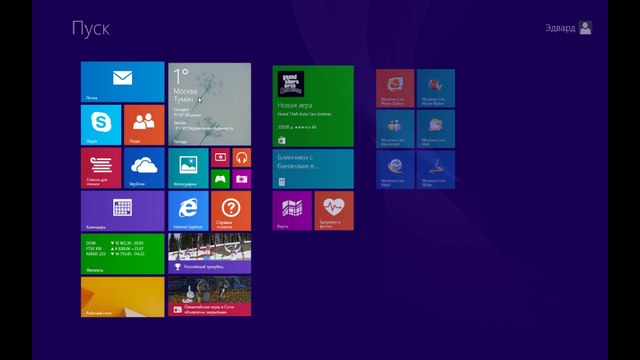640x360 pixels.
Task: Open the Food tile about Блинчики с бананами
Action: click(x=313, y=169)
